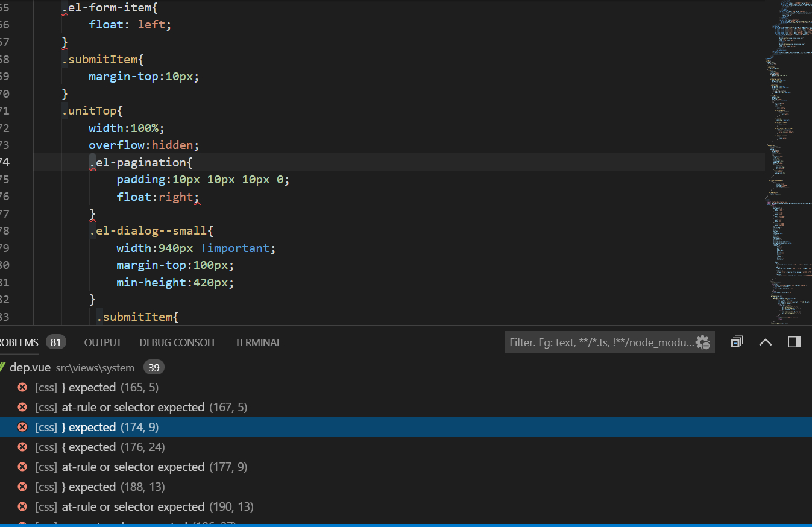Viewport: 812px width, 527px height.
Task: Select the TERMINAL tab
Action: coord(258,342)
